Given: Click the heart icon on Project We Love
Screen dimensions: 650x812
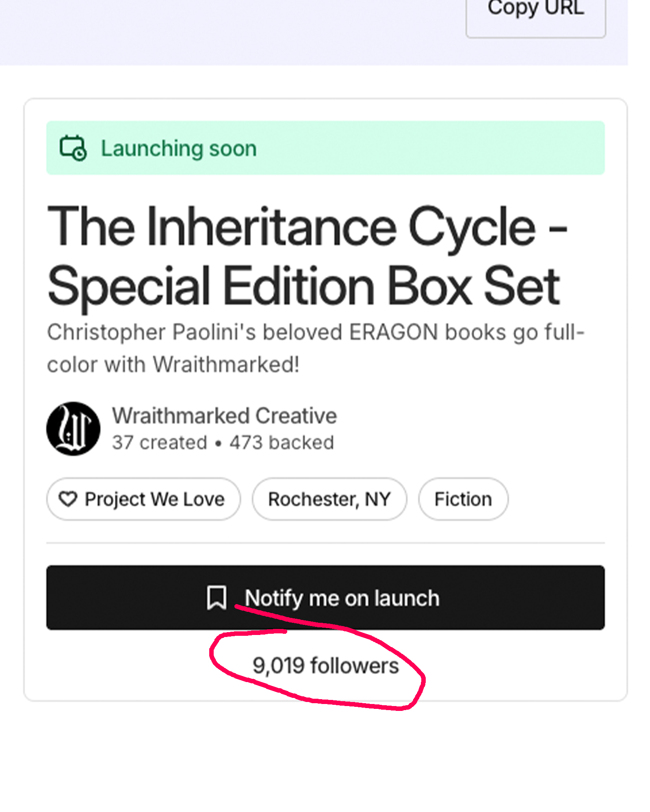Looking at the screenshot, I should point(68,499).
